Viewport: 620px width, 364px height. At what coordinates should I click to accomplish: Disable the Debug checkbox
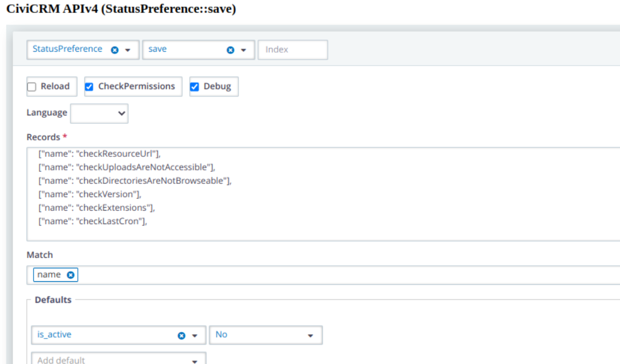tap(195, 87)
